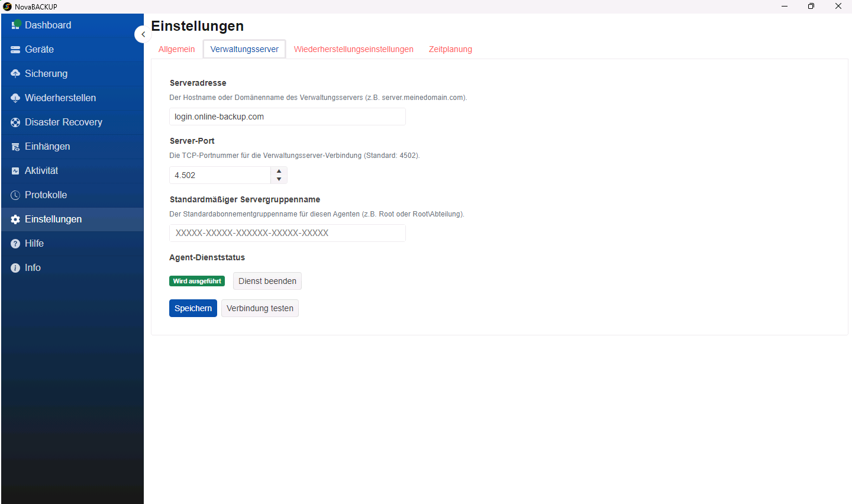Click the Wiederherstellen cloud download icon
The width and height of the screenshot is (852, 504).
coord(15,98)
